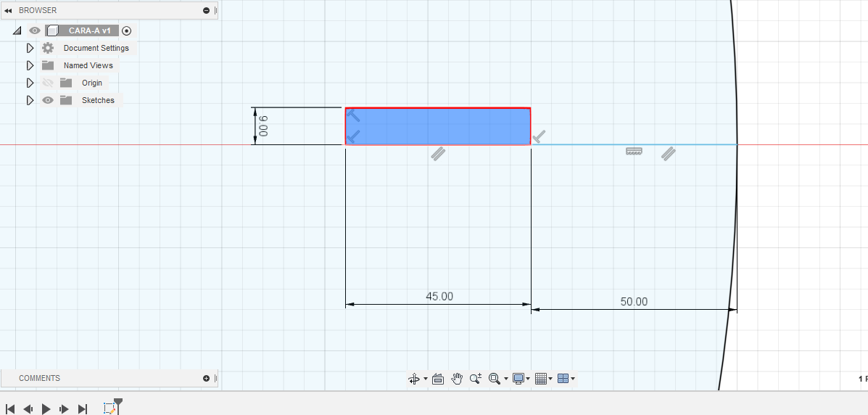Activate the Zoom magnifier tool
The width and height of the screenshot is (868, 415).
pyautogui.click(x=475, y=379)
